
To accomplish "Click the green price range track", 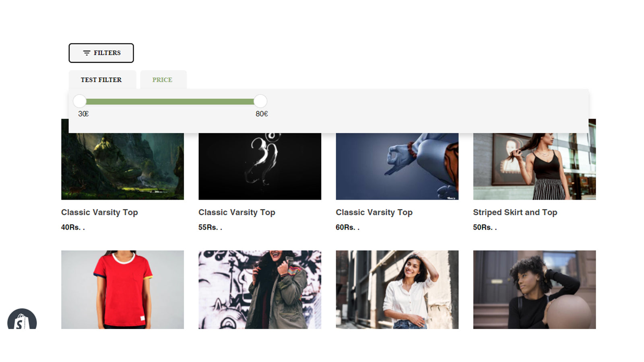I will tap(170, 101).
